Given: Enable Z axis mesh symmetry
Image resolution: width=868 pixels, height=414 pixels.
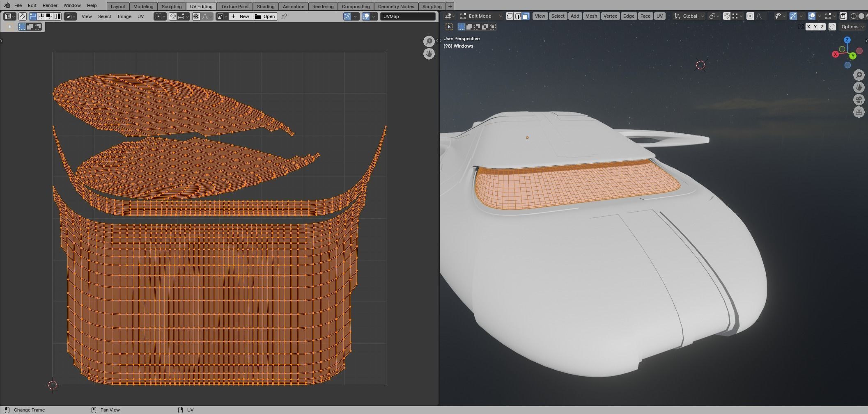Looking at the screenshot, I should pyautogui.click(x=822, y=27).
